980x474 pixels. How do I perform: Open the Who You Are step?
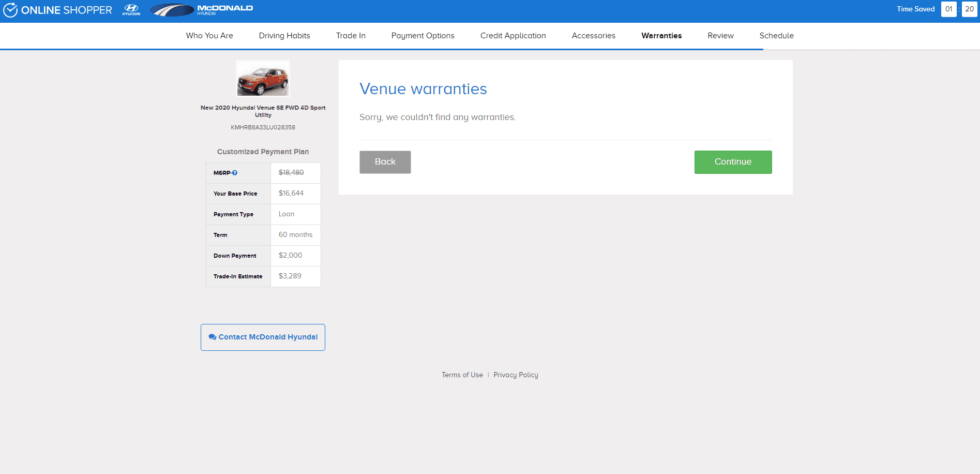[209, 36]
